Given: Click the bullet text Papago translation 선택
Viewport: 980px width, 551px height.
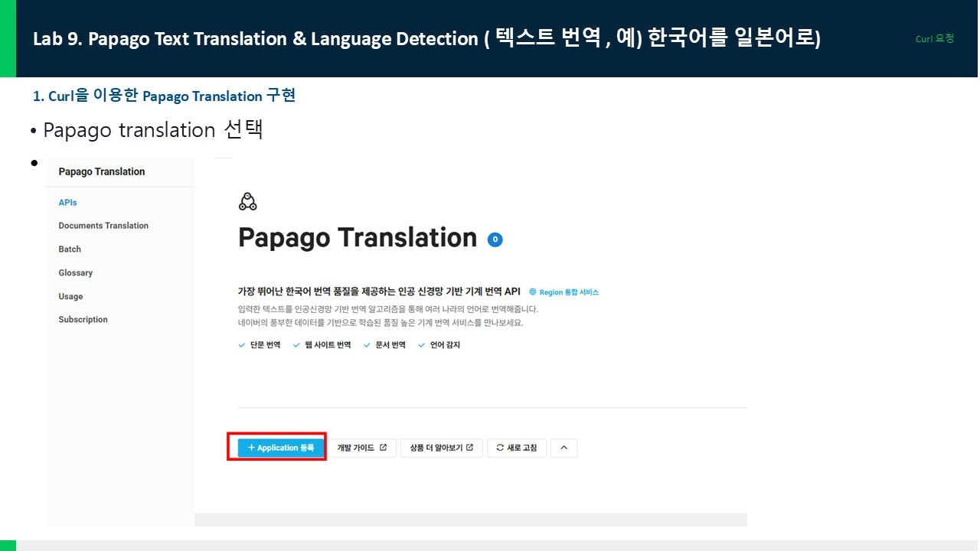Looking at the screenshot, I should [153, 130].
